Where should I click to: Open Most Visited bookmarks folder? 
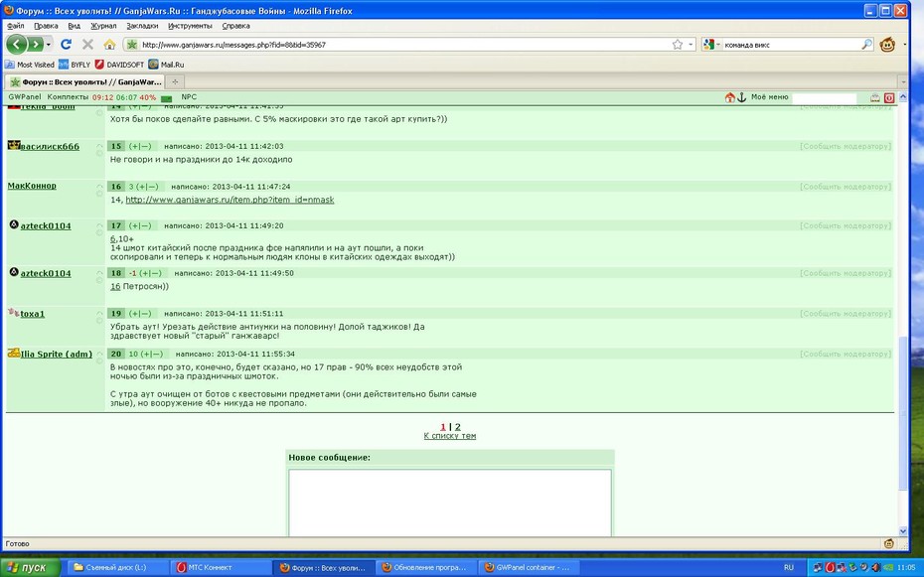pyautogui.click(x=30, y=65)
